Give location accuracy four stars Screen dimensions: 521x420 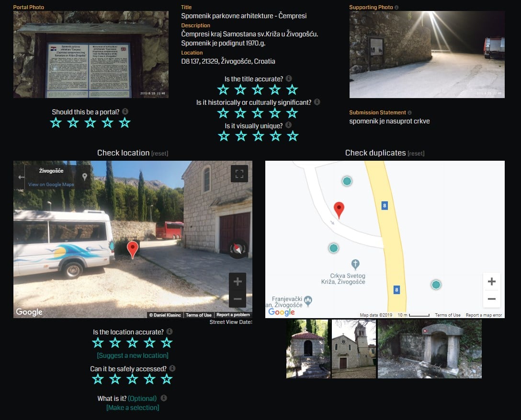149,343
